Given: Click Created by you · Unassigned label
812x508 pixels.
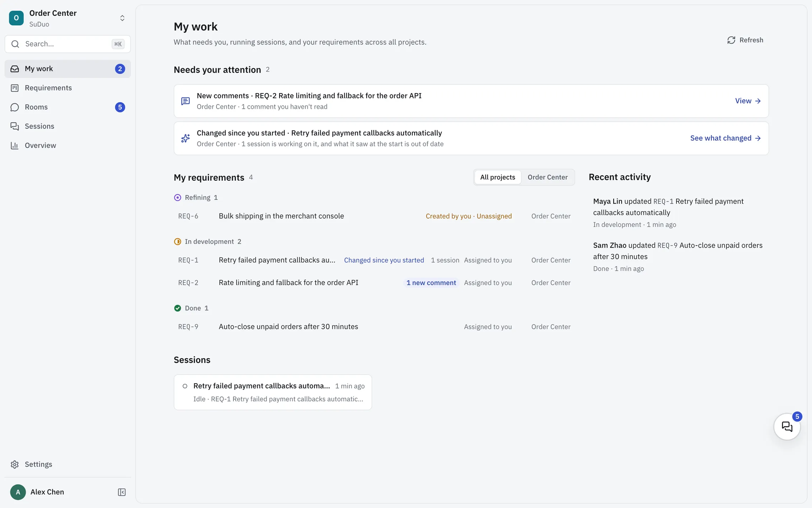Looking at the screenshot, I should pos(469,216).
